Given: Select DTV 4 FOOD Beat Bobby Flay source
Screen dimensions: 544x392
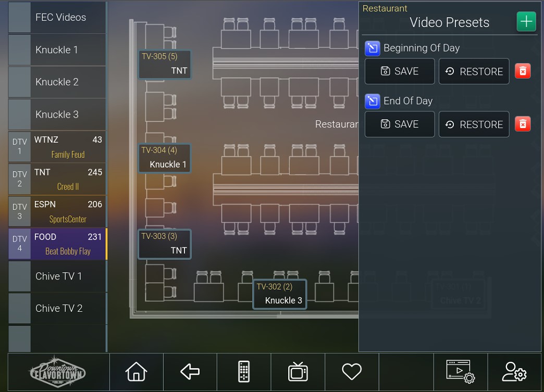Looking at the screenshot, I should [57, 244].
